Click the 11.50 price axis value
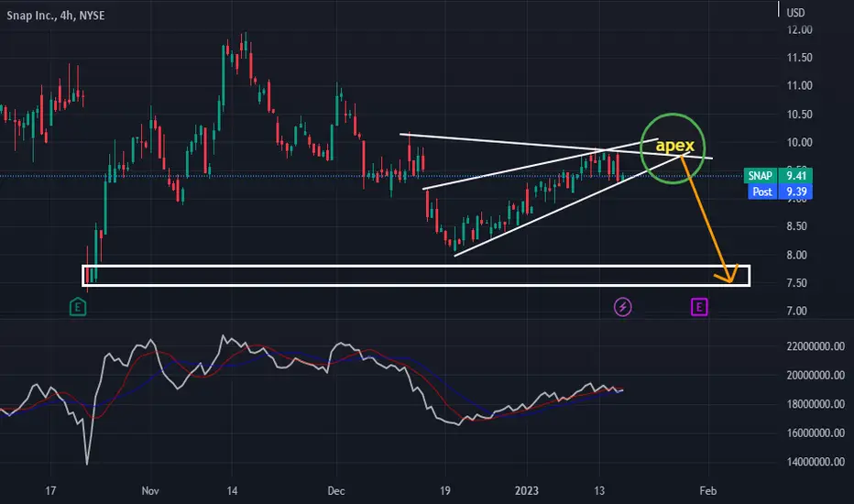 799,57
